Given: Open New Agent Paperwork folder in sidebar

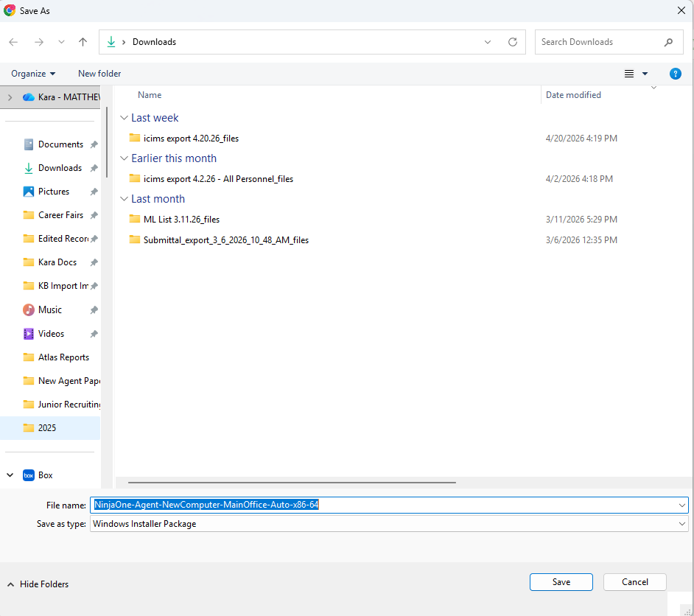Looking at the screenshot, I should (69, 380).
